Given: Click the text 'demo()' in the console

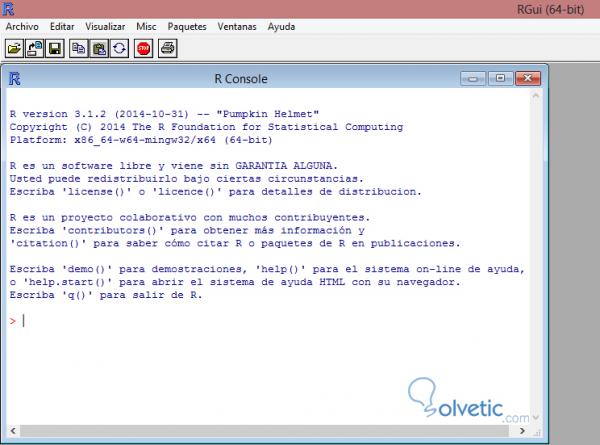Looking at the screenshot, I should 87,269.
